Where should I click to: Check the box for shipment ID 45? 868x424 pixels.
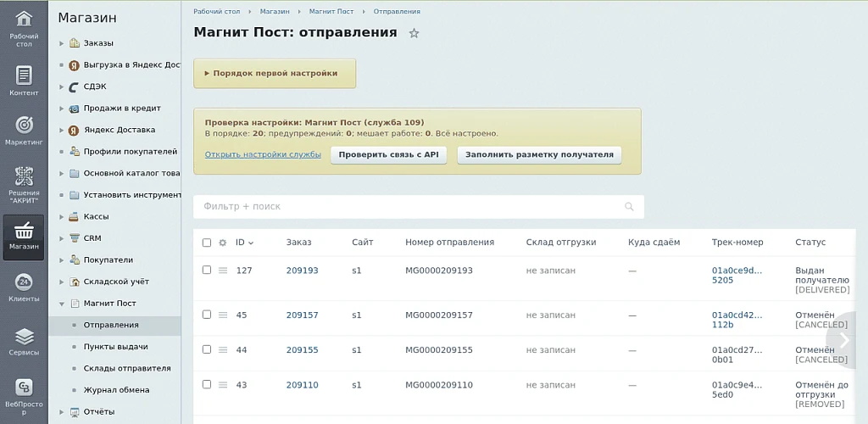click(x=207, y=315)
